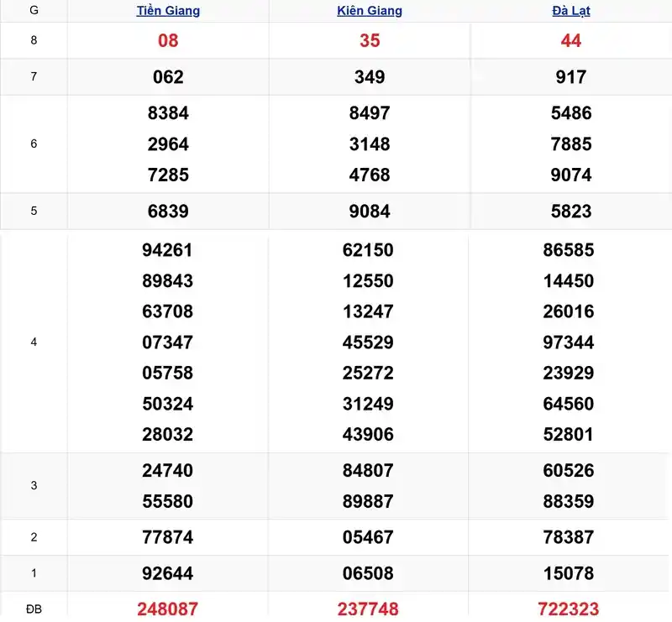Click Tiền Giang second prize 77874
Image resolution: width=672 pixels, height=622 pixels.
coord(167,537)
